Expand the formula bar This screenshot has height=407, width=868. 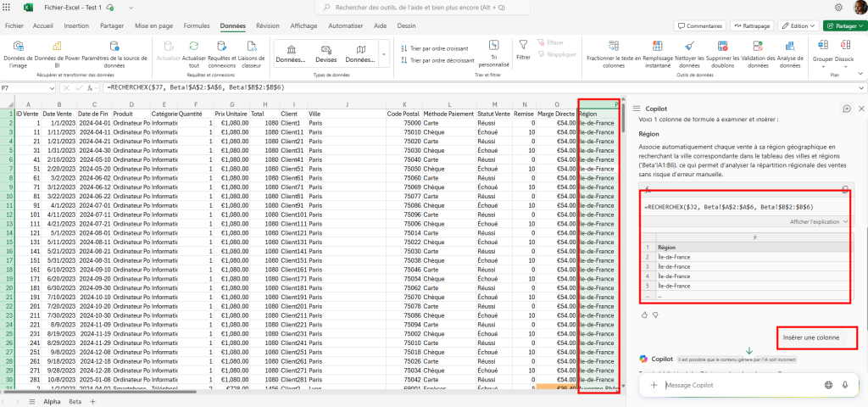(x=861, y=87)
